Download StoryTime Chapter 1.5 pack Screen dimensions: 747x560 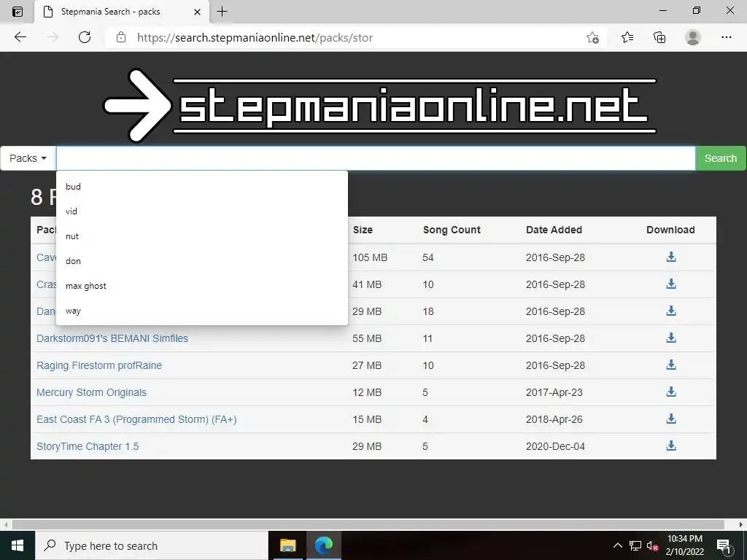pyautogui.click(x=671, y=446)
